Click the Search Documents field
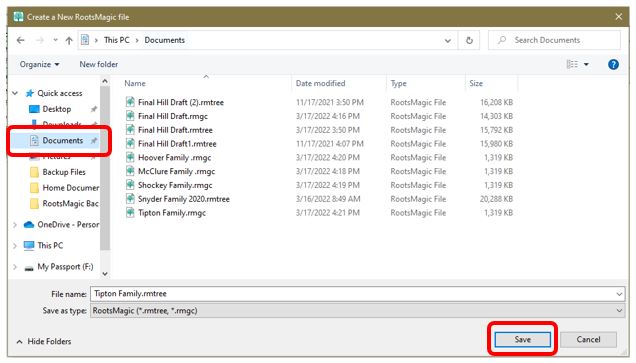 (x=554, y=40)
